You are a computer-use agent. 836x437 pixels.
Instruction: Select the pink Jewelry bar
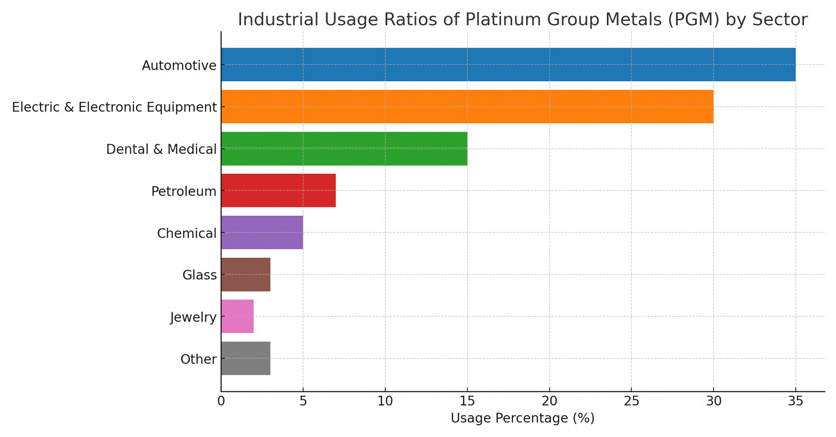click(237, 317)
